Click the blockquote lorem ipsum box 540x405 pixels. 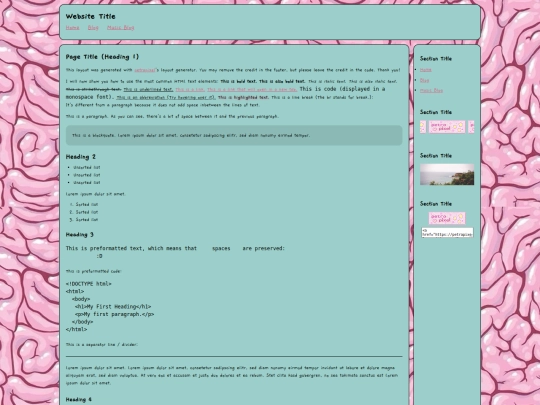coord(234,135)
